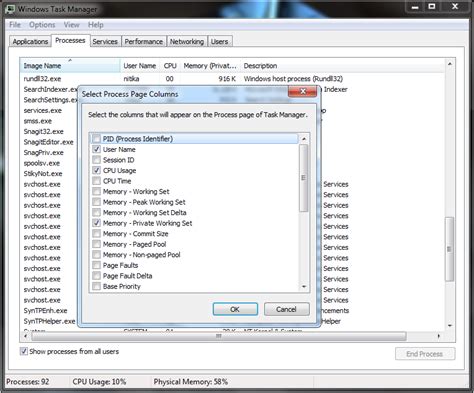Click the process list scroll up arrow
Viewport: 474px width, 393px height.
450,64
